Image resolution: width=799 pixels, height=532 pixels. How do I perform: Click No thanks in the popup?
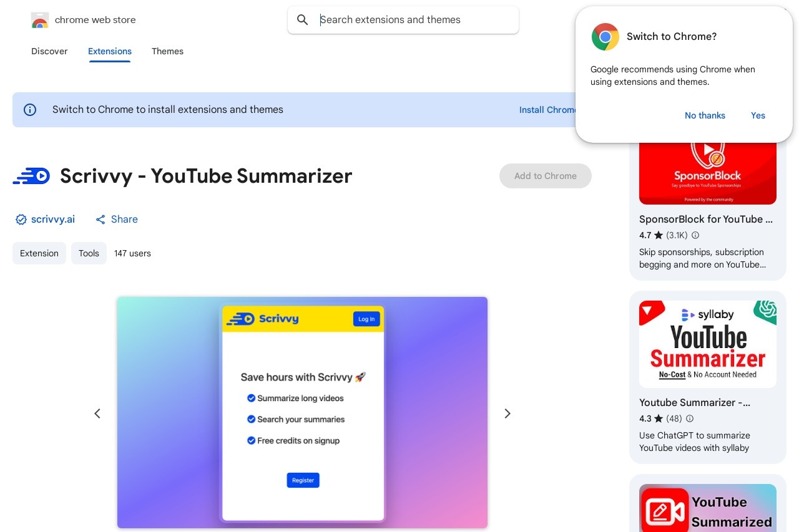click(705, 115)
